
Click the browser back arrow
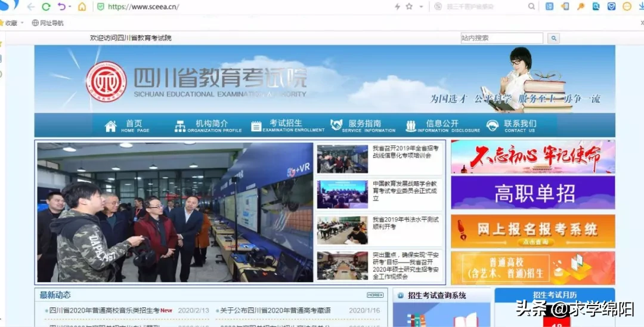[x=31, y=7]
